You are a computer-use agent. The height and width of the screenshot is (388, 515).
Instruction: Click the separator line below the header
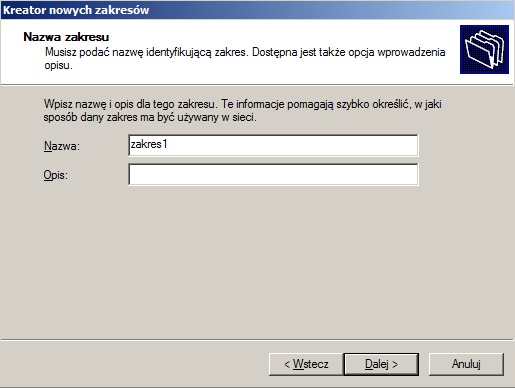point(257,85)
